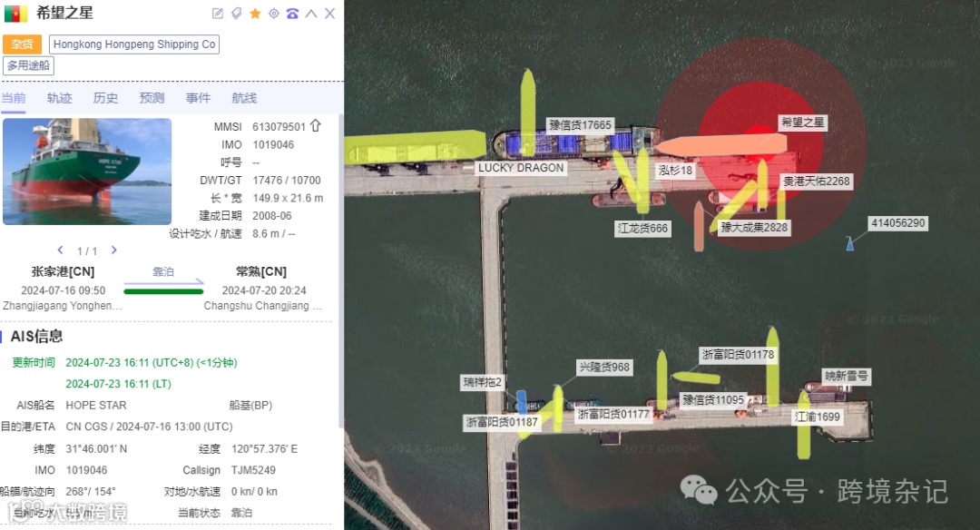Toggle the orange favorite star icon
This screenshot has width=980, height=530.
pyautogui.click(x=255, y=13)
